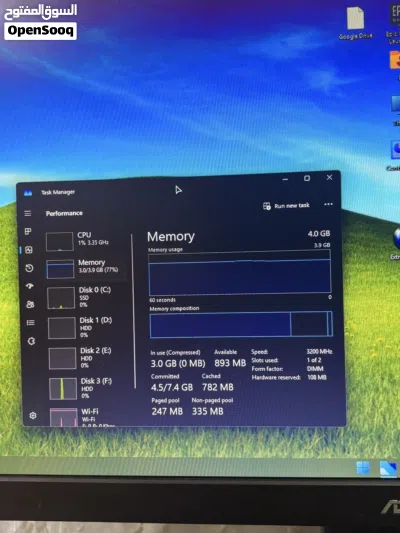400x533 pixels.
Task: Click the Memory composition bar
Action: pyautogui.click(x=241, y=325)
